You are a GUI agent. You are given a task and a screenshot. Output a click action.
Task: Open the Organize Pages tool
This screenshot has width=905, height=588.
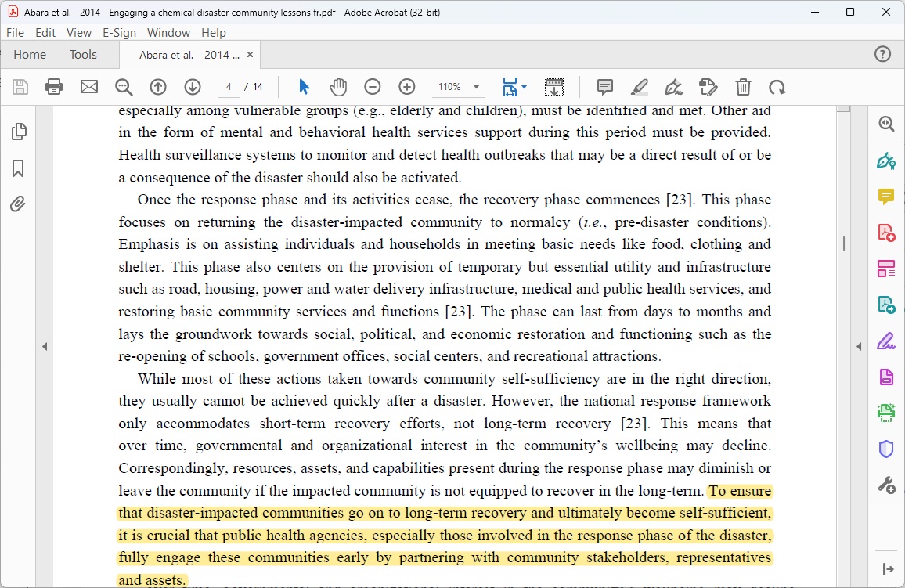coord(886,269)
